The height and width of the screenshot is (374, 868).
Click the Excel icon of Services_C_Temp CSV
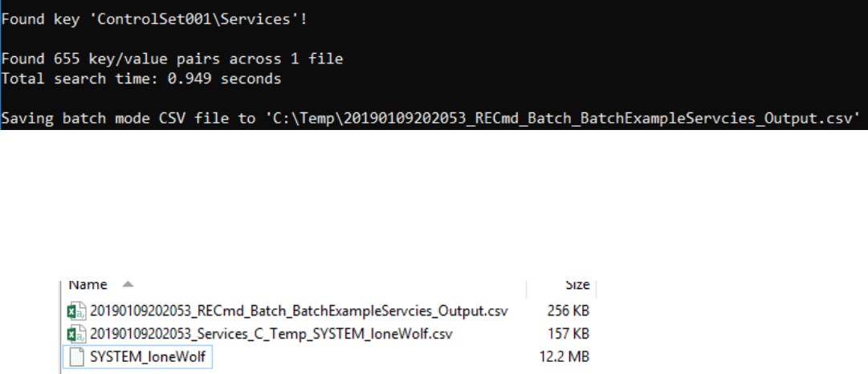point(75,334)
